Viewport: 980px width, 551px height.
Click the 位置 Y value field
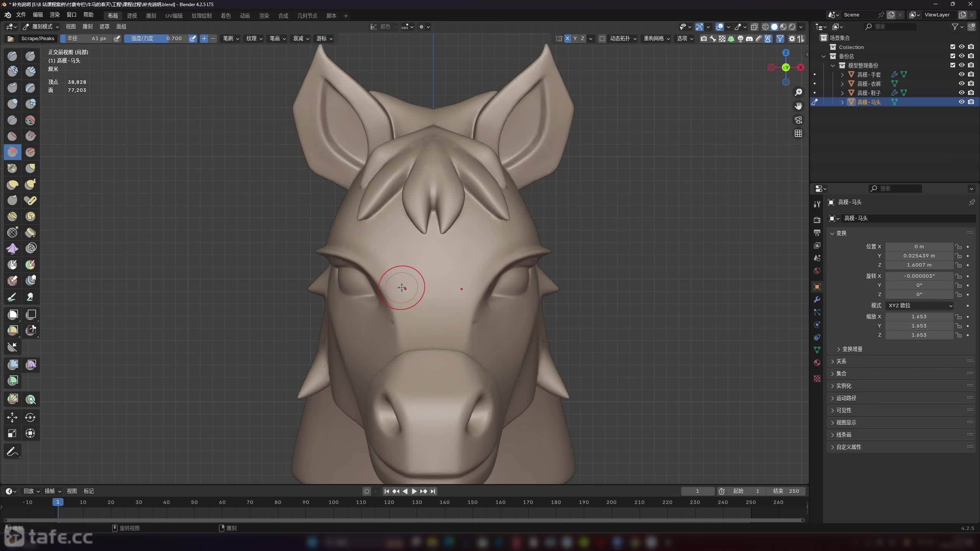point(919,256)
